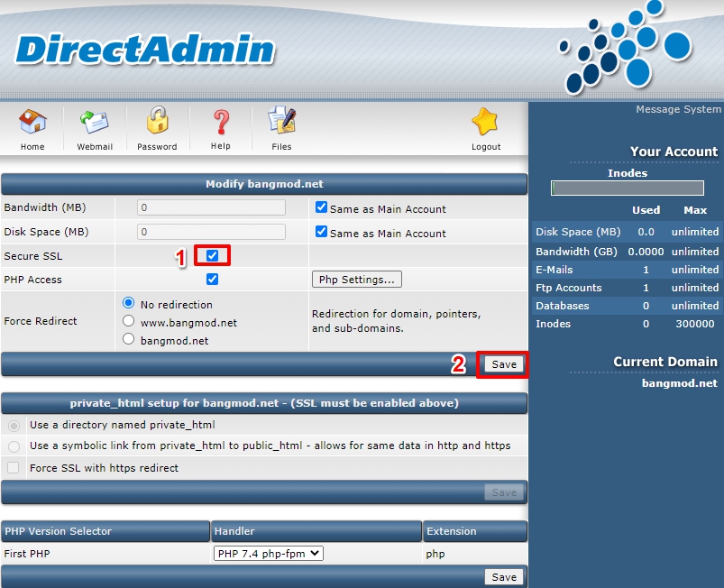Click the Disk Space (MB) input field

coord(212,232)
